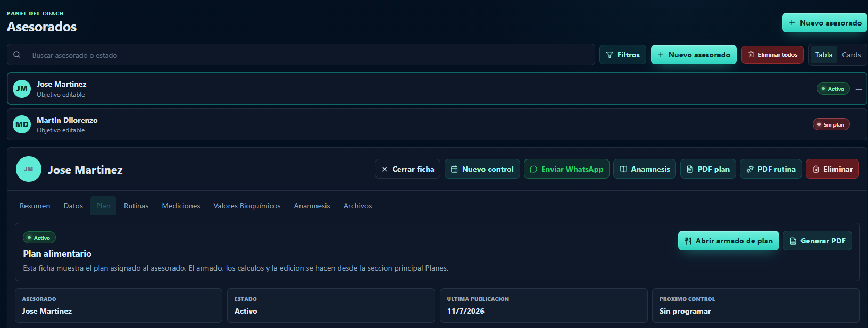Click Abrir armado de plan button
Image resolution: width=868 pixels, height=328 pixels.
pos(728,241)
